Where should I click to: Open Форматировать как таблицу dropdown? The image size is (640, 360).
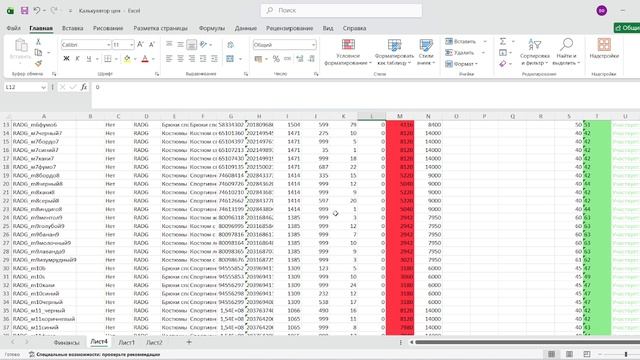[x=394, y=52]
